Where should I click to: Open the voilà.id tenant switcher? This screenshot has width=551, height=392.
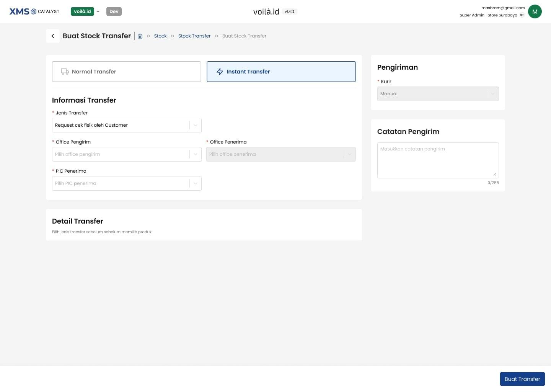coord(85,11)
